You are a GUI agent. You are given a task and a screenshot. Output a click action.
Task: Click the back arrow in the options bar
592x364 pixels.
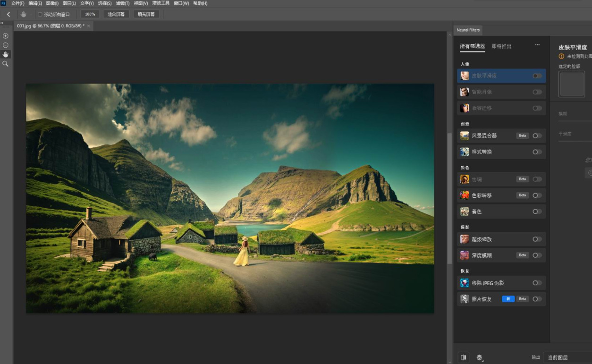click(8, 14)
